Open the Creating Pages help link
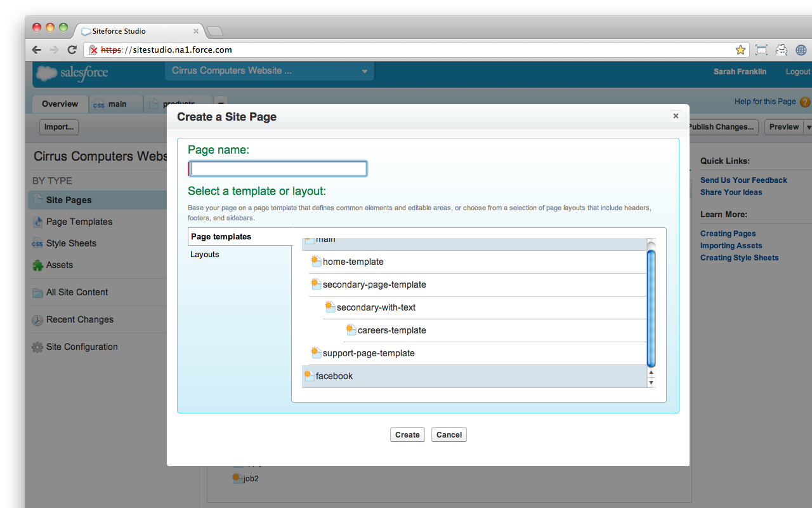Image resolution: width=812 pixels, height=508 pixels. (x=728, y=234)
